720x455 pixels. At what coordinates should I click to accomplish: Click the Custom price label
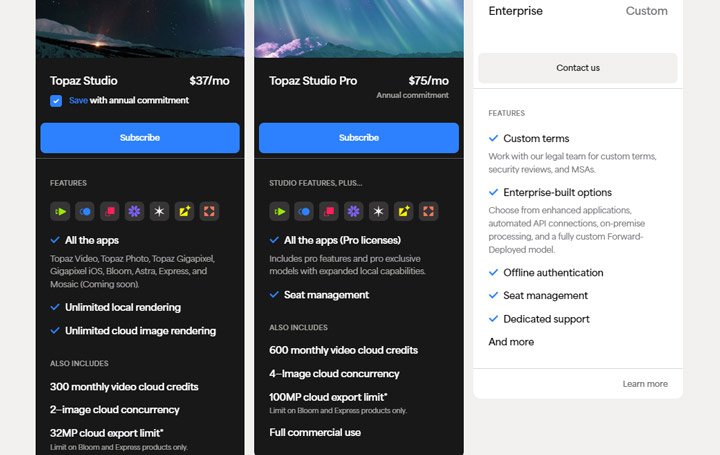pyautogui.click(x=647, y=11)
